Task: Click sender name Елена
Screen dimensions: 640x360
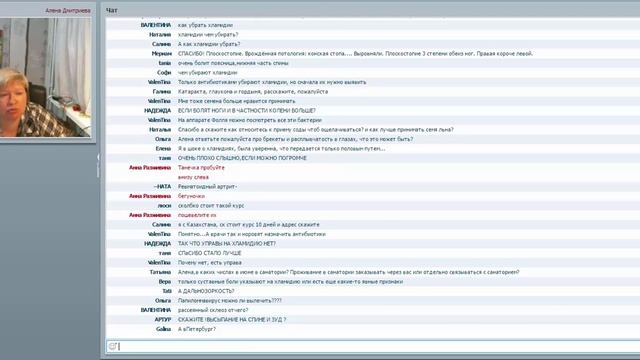Action: [163, 149]
